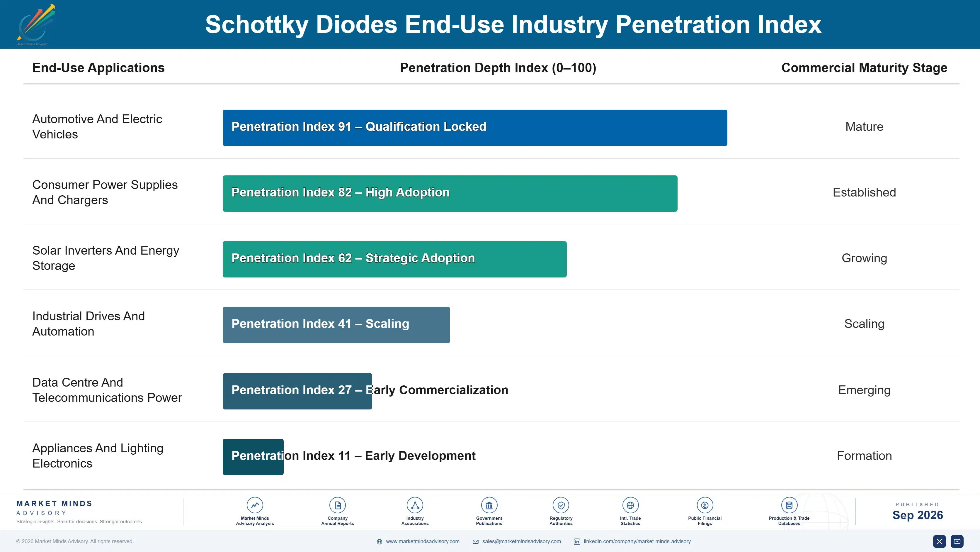Click the LinkedIn icon in footer
The width and height of the screenshot is (980, 552).
tap(577, 542)
